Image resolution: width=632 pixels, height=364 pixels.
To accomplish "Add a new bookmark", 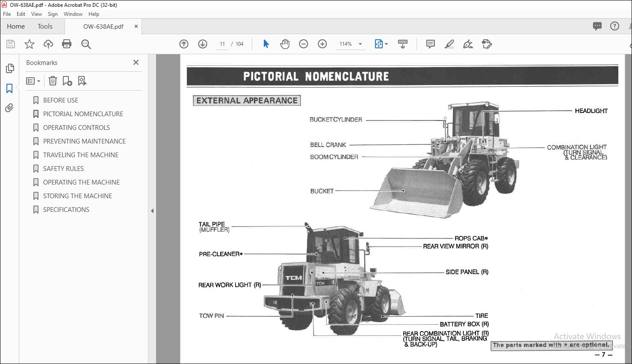I will (x=67, y=81).
